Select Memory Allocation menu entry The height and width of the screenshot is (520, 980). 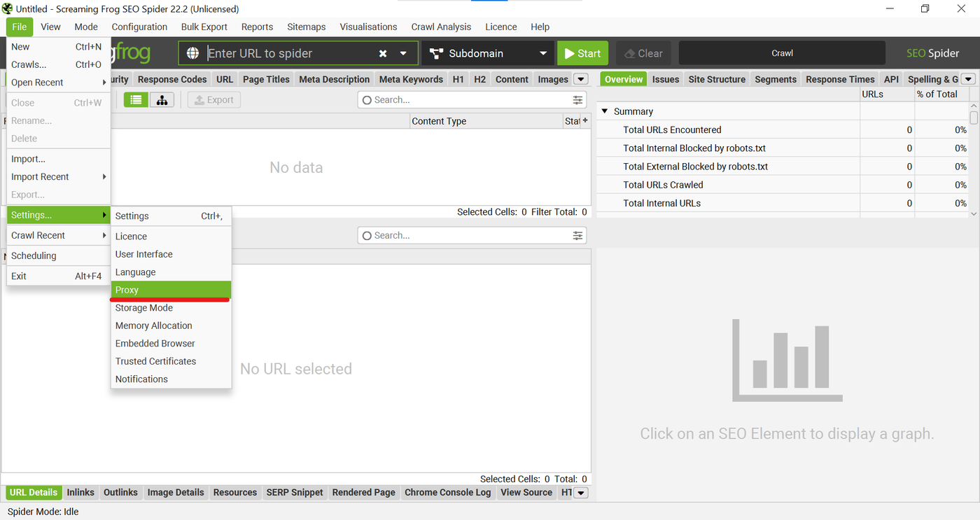point(171,325)
